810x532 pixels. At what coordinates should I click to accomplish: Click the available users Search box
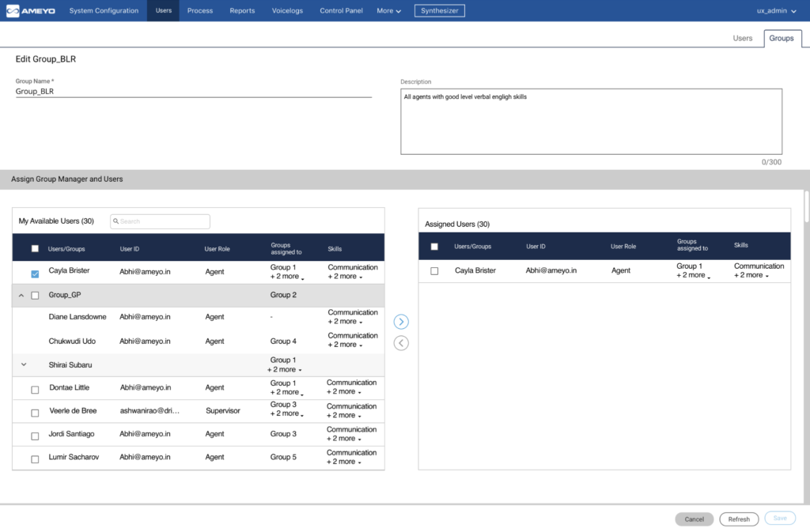tap(160, 221)
